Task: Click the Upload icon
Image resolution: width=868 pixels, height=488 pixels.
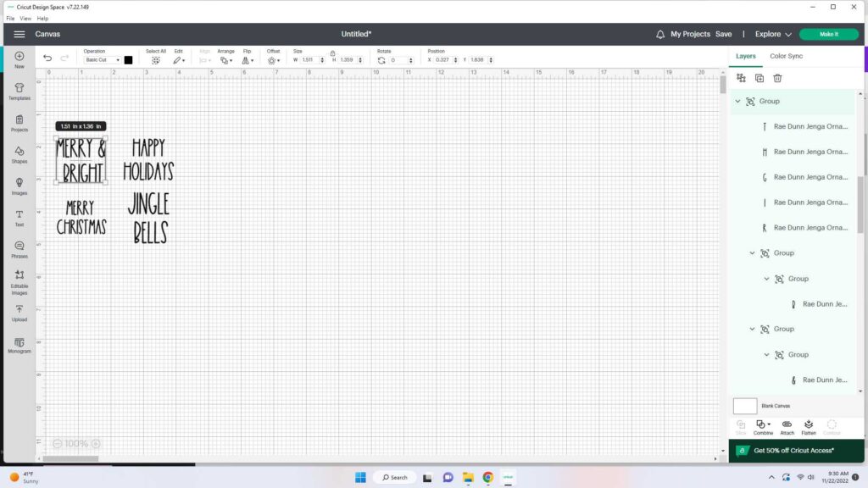Action: pyautogui.click(x=19, y=313)
